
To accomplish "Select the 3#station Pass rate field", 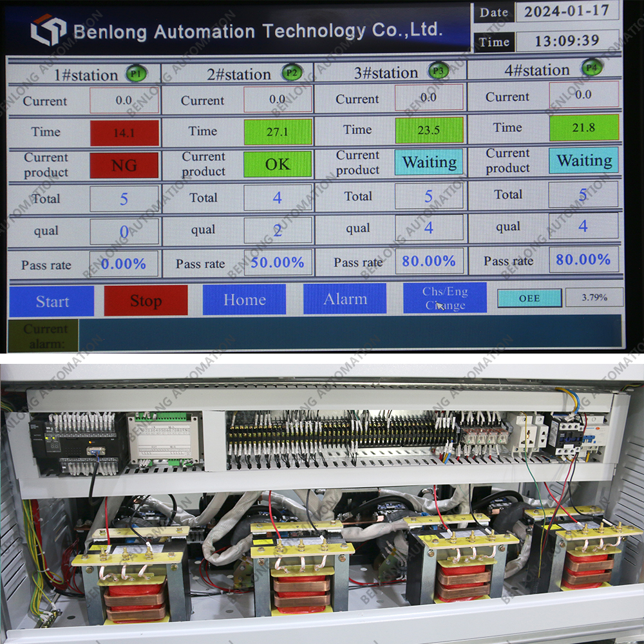I will (429, 261).
